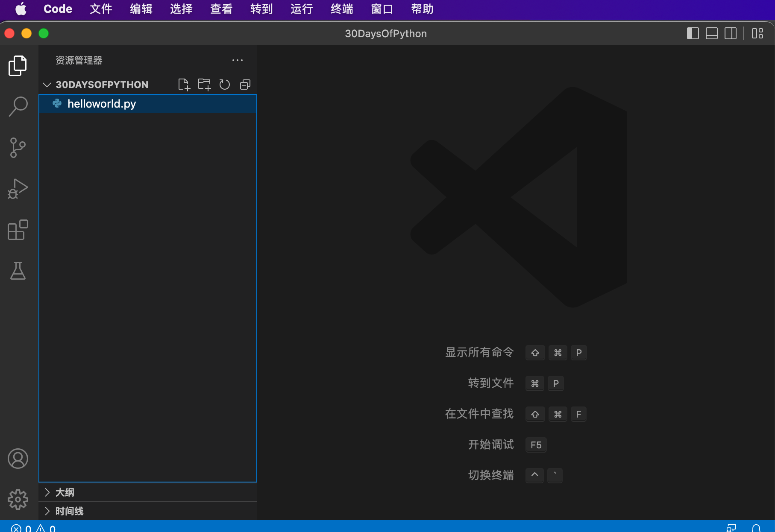Create a new file in 30DAYSOFPYTHON
This screenshot has width=775, height=532.
tap(184, 85)
